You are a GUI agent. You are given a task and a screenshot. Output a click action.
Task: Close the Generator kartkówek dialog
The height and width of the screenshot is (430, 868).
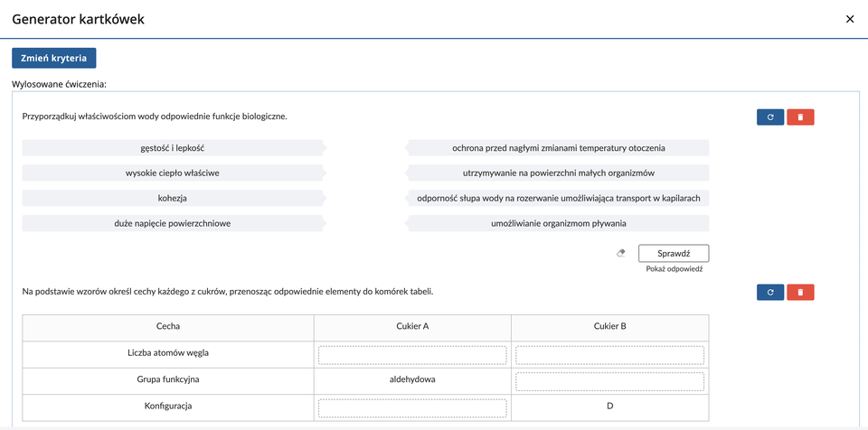pyautogui.click(x=849, y=19)
